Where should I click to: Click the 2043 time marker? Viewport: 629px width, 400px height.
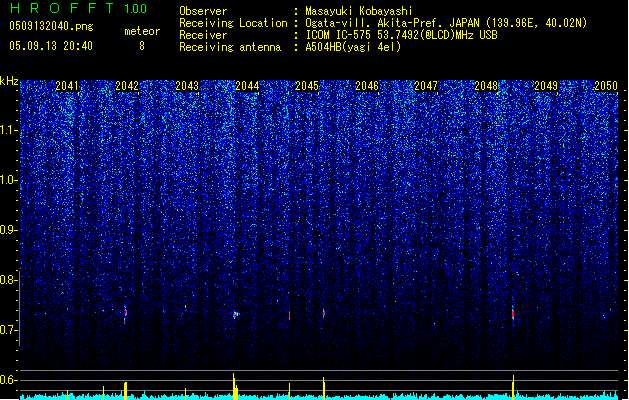point(187,86)
